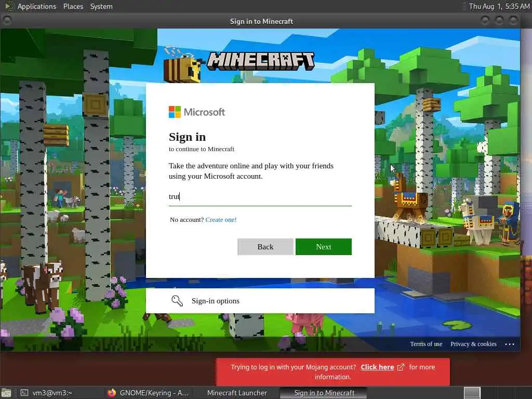This screenshot has height=399, width=532.
Task: Click the Microsoft wordmark text
Action: [x=204, y=112]
